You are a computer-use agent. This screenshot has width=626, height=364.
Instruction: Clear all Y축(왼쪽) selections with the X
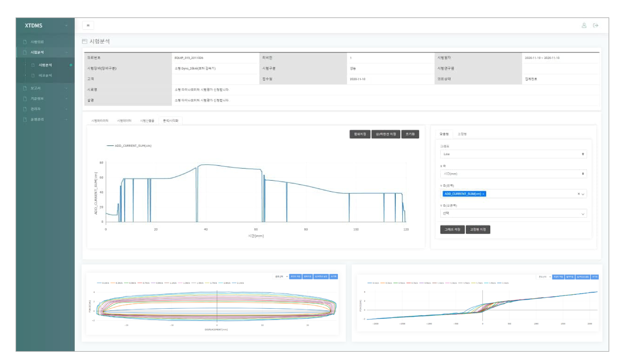(579, 194)
